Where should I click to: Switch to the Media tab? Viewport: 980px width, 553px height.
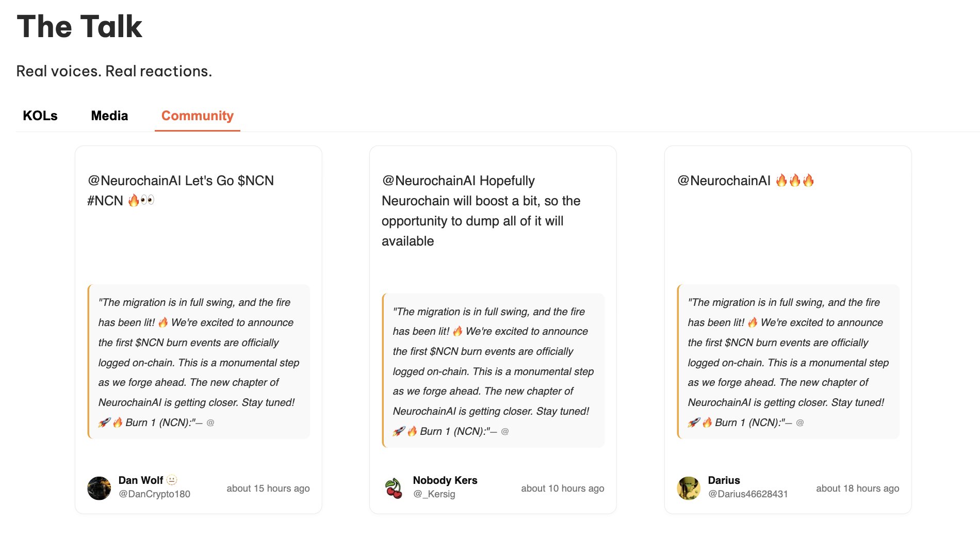click(109, 116)
